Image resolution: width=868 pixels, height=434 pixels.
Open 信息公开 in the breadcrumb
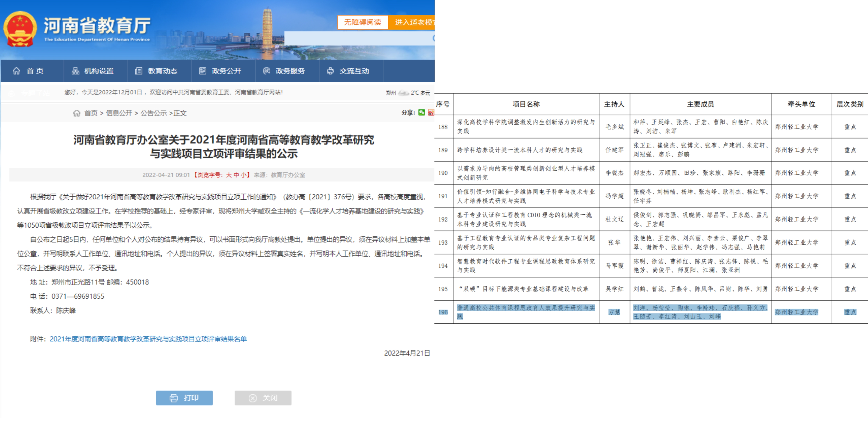(x=119, y=113)
